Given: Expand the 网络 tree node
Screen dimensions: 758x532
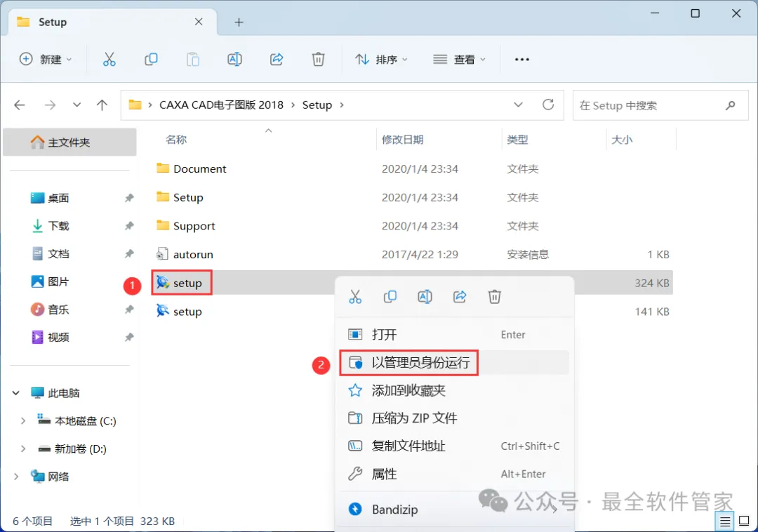Looking at the screenshot, I should click(x=16, y=477).
